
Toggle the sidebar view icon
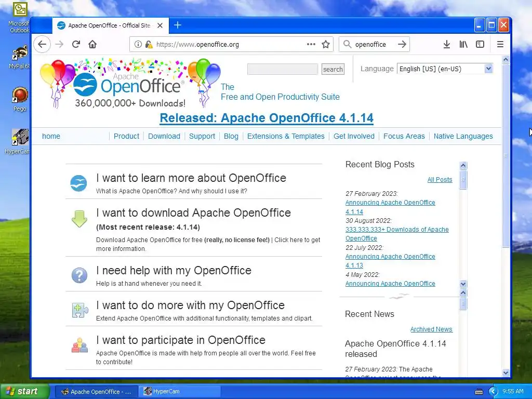click(480, 44)
